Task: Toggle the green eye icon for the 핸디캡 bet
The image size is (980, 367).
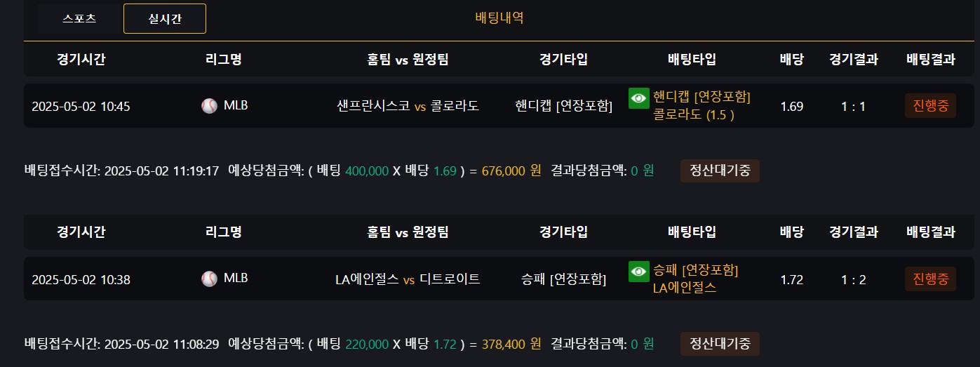Action: (x=638, y=98)
